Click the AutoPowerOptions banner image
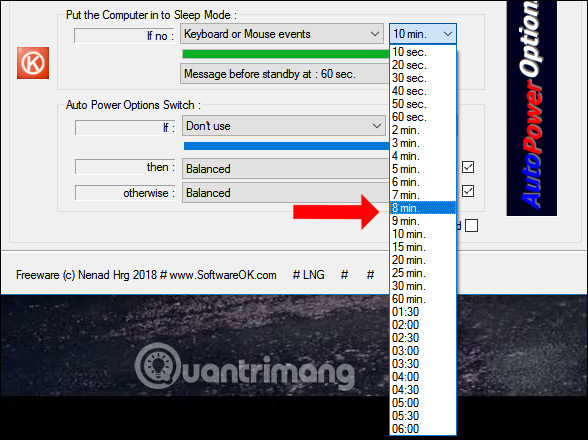 [532, 108]
